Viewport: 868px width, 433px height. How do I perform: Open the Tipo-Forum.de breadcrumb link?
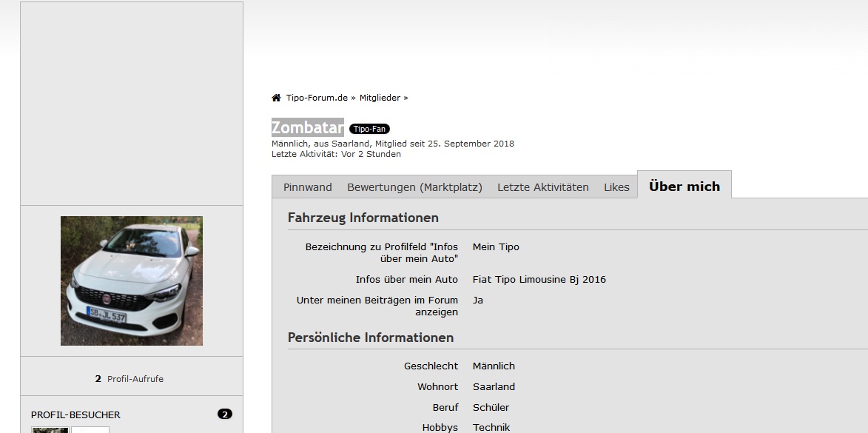[x=317, y=98]
